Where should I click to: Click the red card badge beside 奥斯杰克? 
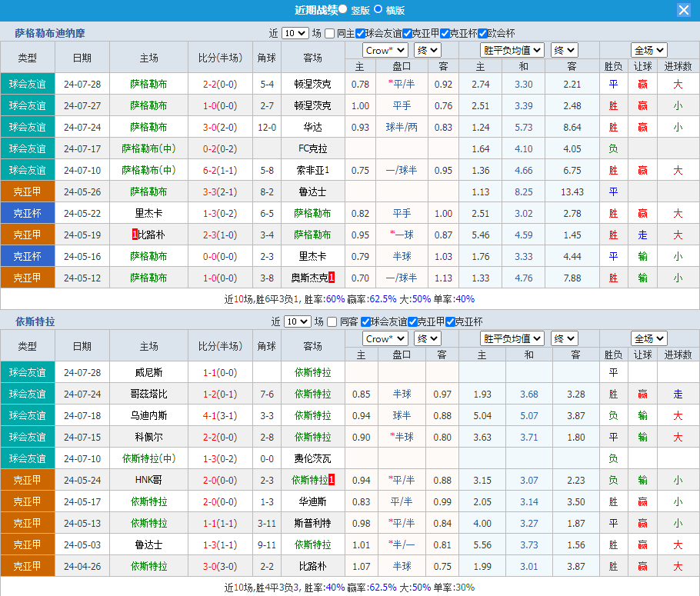pos(332,278)
